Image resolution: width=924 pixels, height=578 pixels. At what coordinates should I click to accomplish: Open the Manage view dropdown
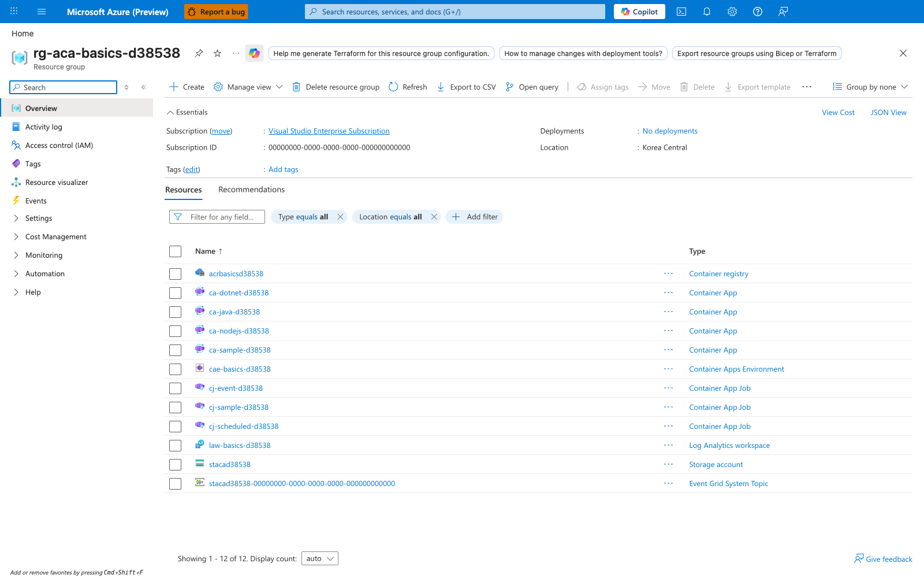pos(248,87)
